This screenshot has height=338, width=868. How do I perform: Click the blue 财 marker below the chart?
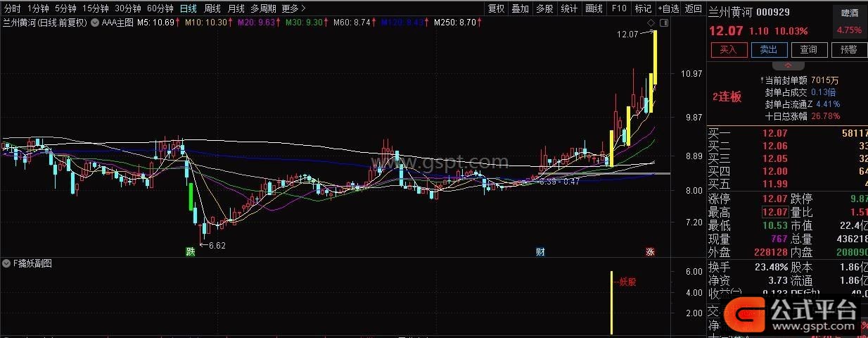tap(540, 251)
